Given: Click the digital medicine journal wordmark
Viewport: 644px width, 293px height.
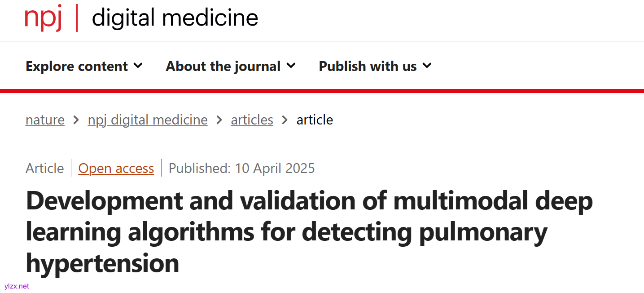Looking at the screenshot, I should [x=175, y=18].
